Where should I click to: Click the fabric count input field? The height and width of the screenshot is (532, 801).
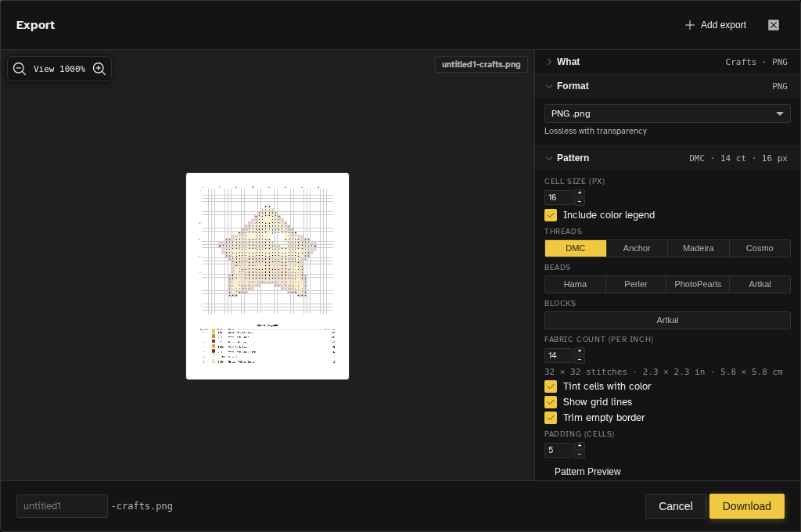point(558,355)
